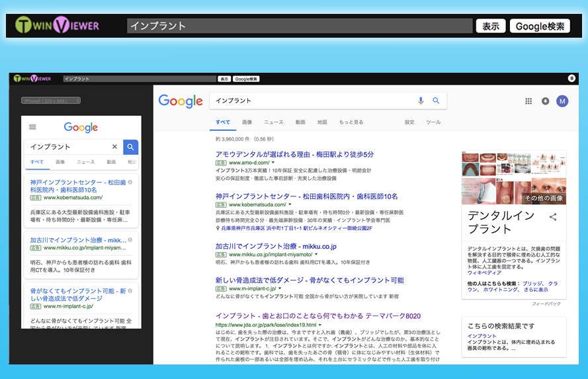588x379 pixels.
Task: Click the large インプラント keyword input field
Action: pos(300,26)
